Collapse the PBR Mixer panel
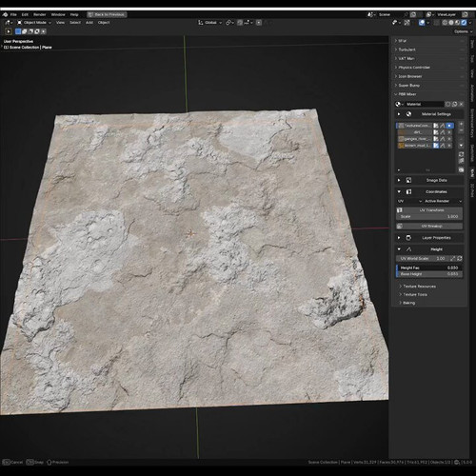Image resolution: width=476 pixels, height=476 pixels. 407,94
